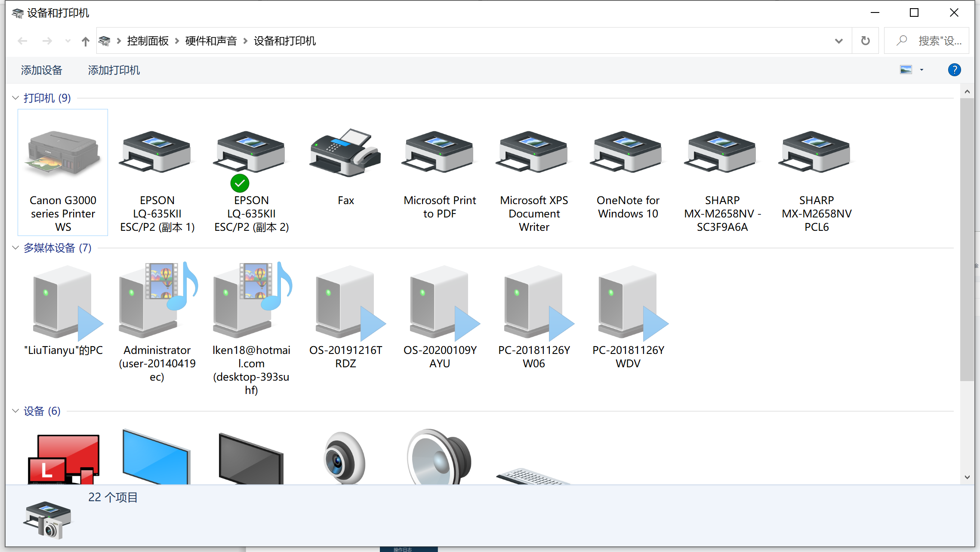Click the search magnifier icon

(x=902, y=40)
